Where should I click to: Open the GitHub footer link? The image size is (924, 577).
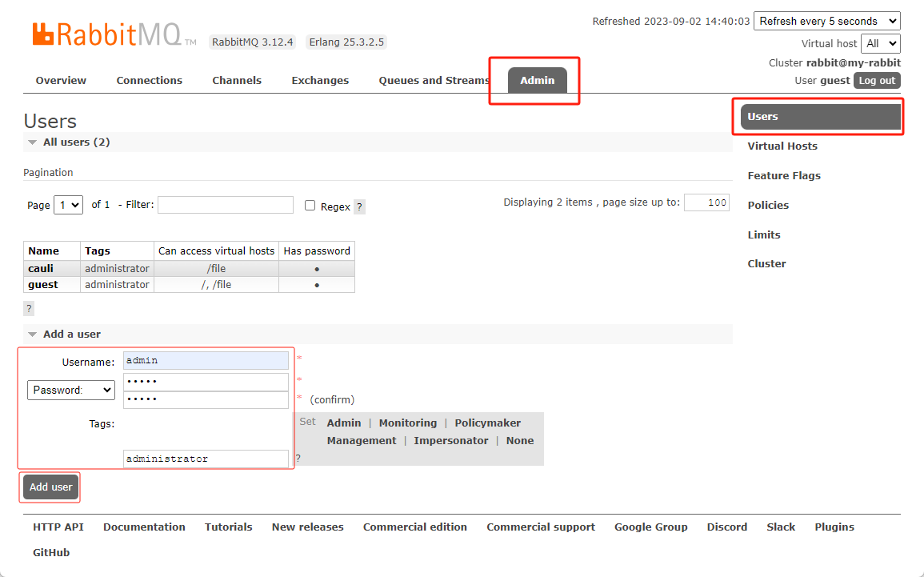point(51,552)
